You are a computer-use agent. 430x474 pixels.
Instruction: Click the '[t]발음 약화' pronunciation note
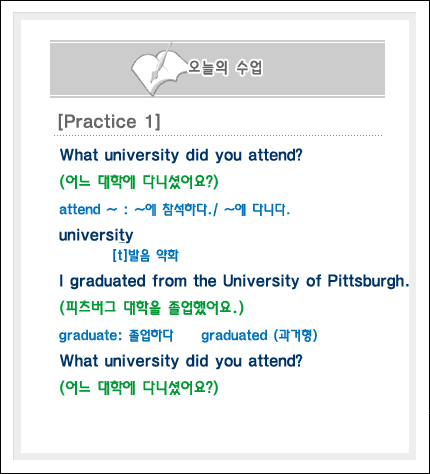pos(146,255)
